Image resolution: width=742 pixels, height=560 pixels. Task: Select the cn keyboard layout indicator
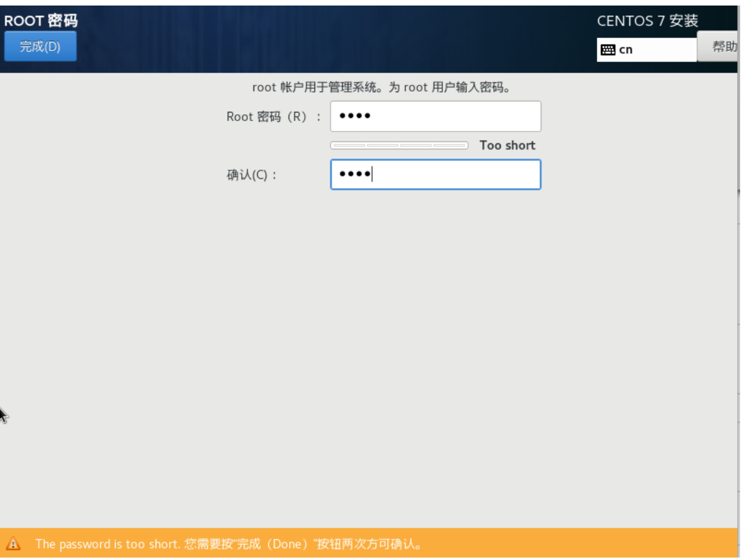647,50
